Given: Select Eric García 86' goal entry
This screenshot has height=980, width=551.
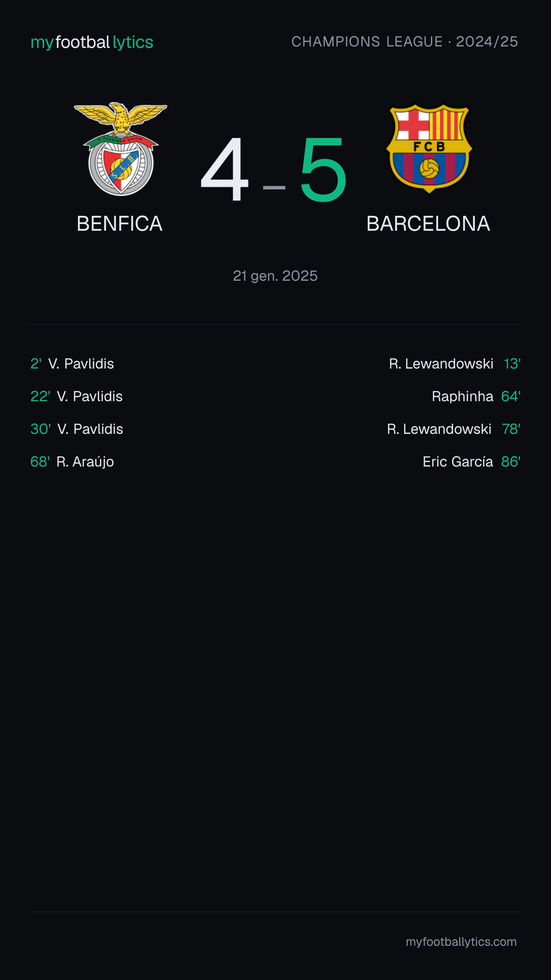Looking at the screenshot, I should tap(471, 461).
